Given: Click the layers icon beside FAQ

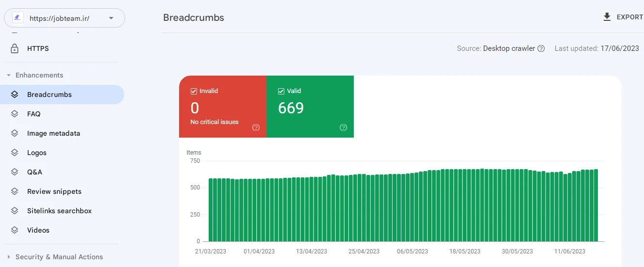Looking at the screenshot, I should 15,114.
